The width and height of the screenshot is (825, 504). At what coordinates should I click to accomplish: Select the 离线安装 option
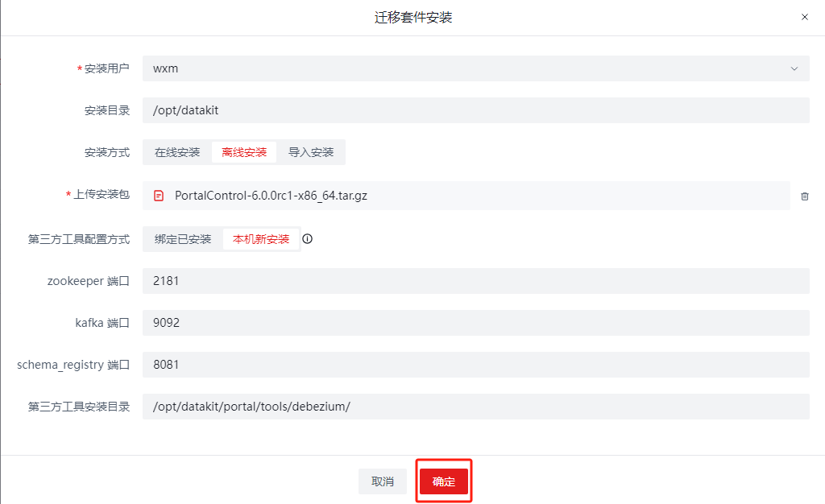[x=244, y=152]
